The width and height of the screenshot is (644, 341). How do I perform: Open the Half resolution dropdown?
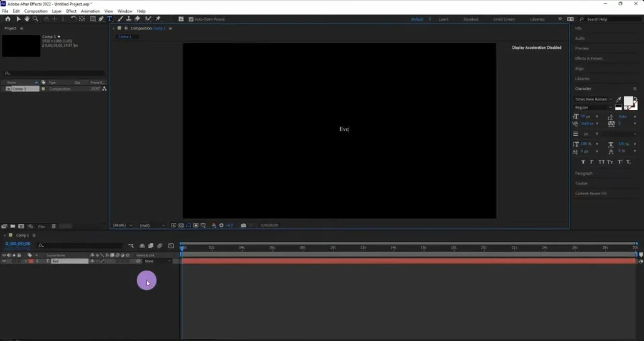pyautogui.click(x=146, y=225)
